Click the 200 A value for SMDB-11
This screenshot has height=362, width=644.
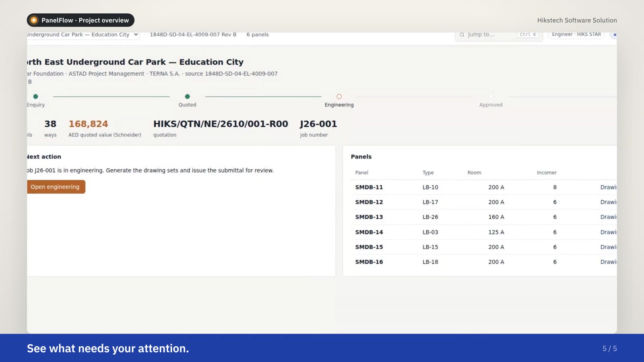496,187
